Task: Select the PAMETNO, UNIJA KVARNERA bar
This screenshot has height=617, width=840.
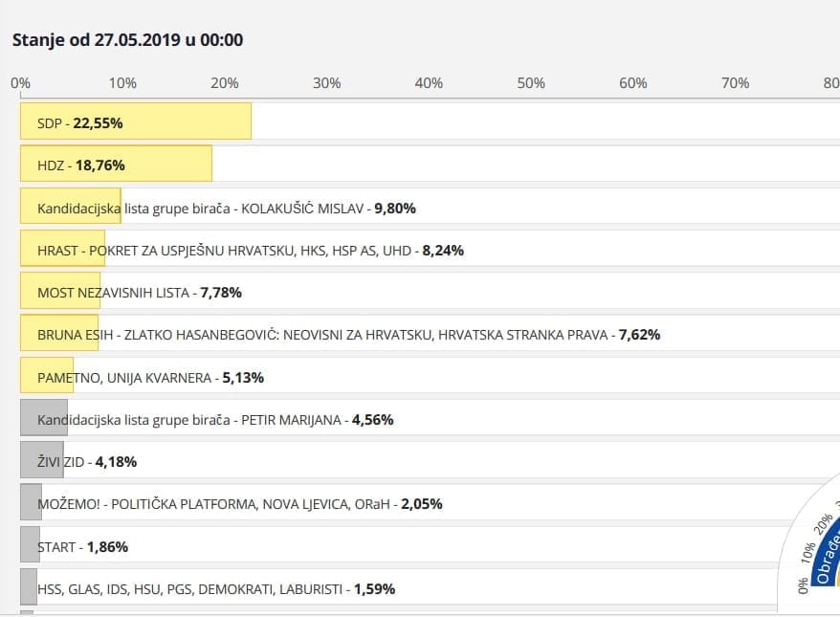Action: pyautogui.click(x=150, y=377)
